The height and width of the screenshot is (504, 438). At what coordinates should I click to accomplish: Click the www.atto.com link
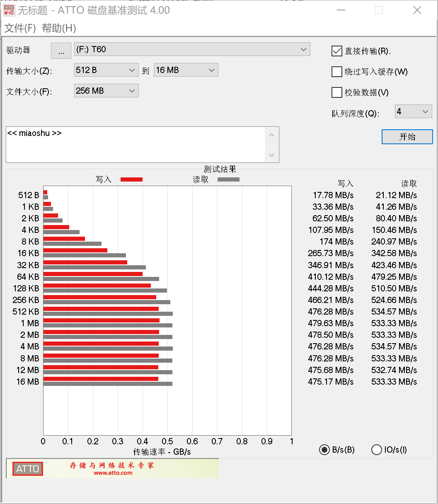[113, 473]
